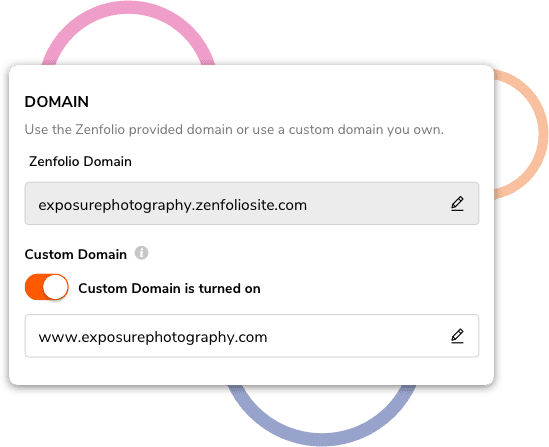
Task: Click the white knob of the toggle switch
Action: [55, 287]
